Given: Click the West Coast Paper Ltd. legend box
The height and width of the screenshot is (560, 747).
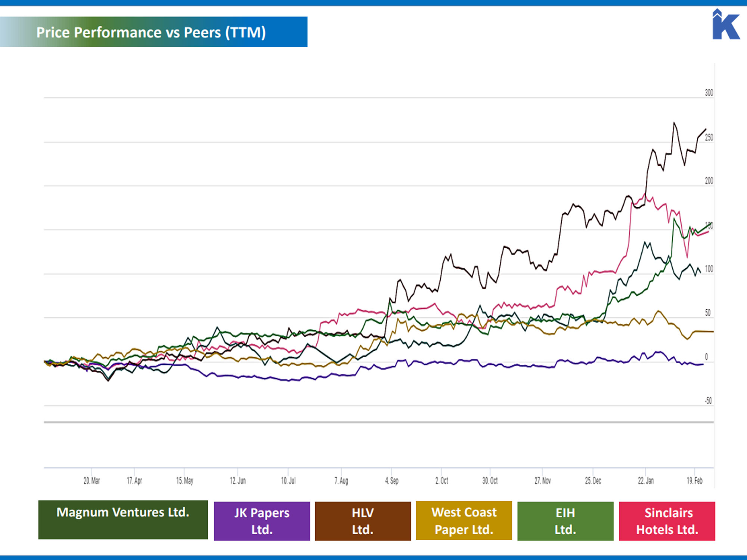Looking at the screenshot, I should (464, 520).
